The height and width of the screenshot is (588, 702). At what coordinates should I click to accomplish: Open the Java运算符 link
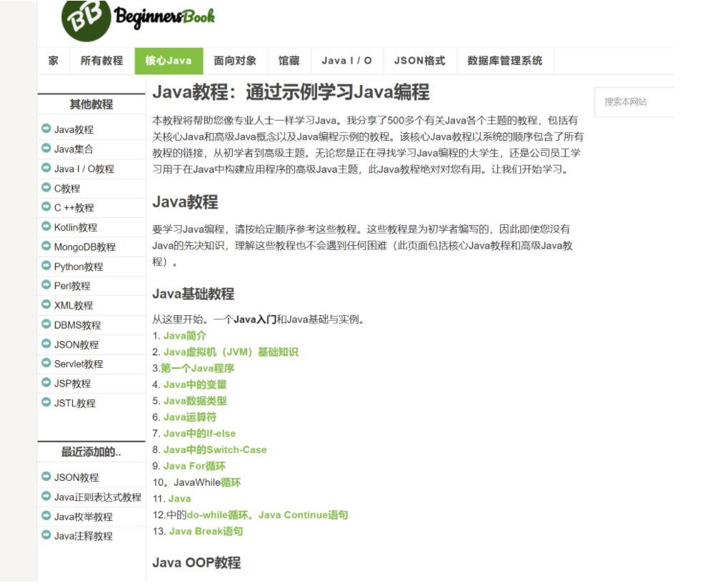190,417
